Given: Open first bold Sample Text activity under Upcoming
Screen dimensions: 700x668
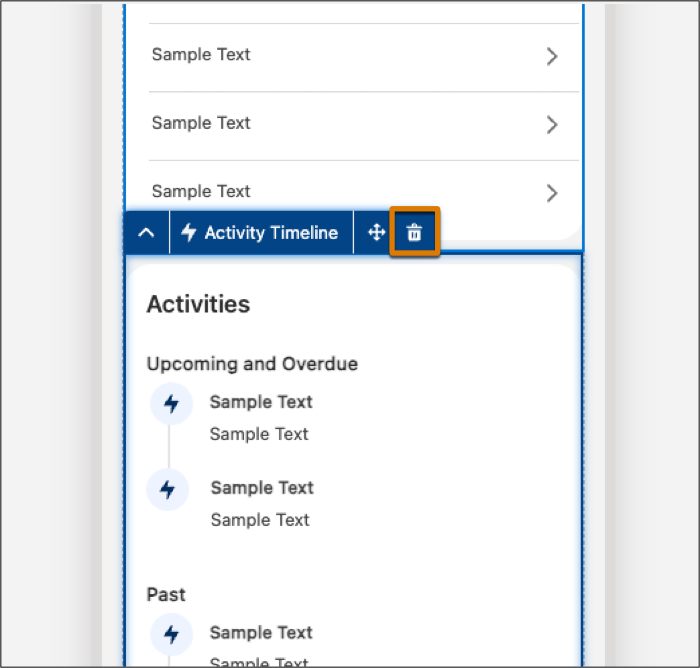Looking at the screenshot, I should [261, 402].
